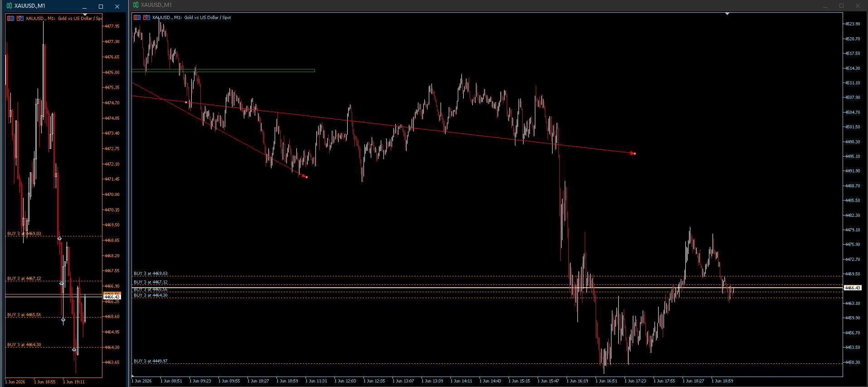The height and width of the screenshot is (387, 868).
Task: Click the buy entry arrow at the 4465.56 level in the left chart
Action: [x=63, y=319]
